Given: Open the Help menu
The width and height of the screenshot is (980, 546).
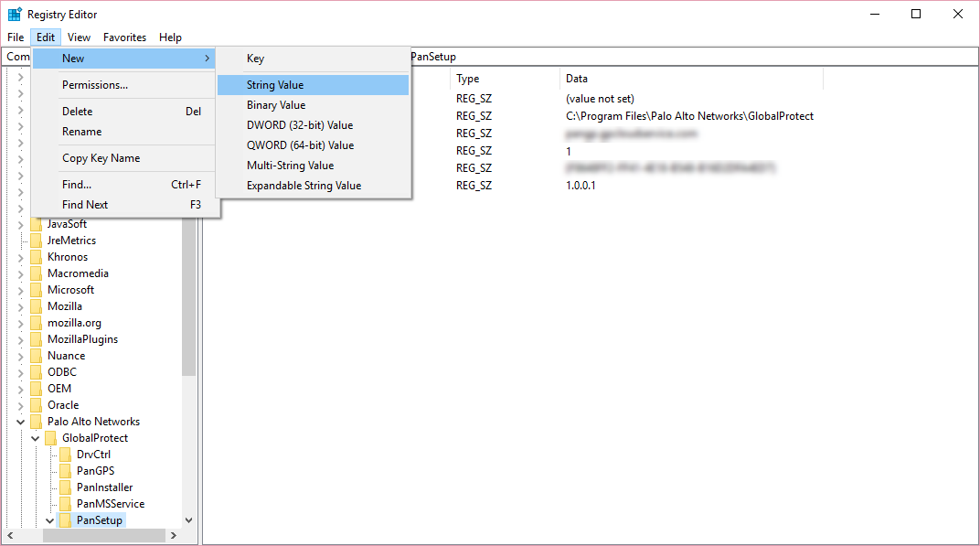Looking at the screenshot, I should [x=170, y=37].
